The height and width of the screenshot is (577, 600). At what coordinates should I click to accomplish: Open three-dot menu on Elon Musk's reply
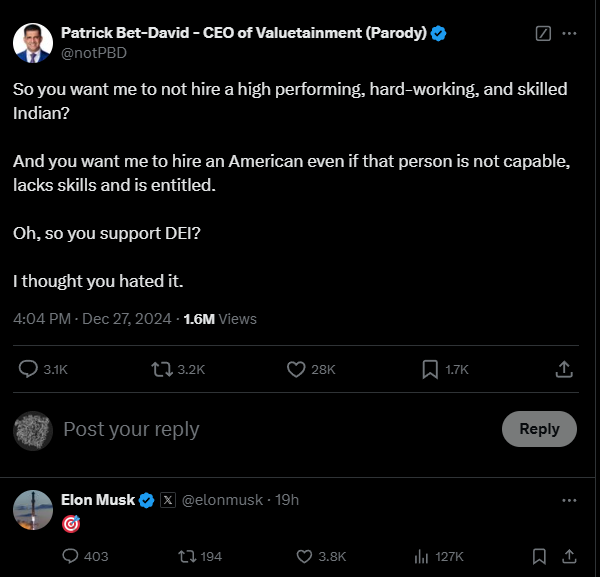pyautogui.click(x=569, y=500)
